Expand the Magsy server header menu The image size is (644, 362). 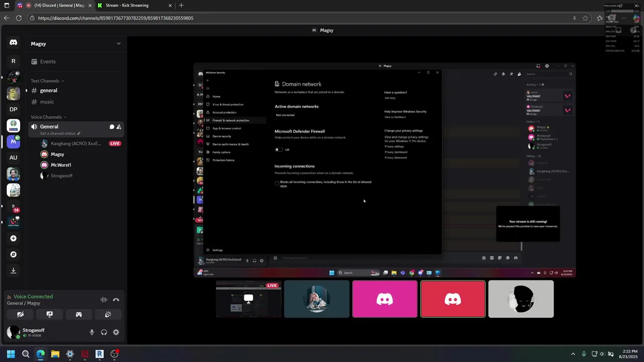point(119,44)
